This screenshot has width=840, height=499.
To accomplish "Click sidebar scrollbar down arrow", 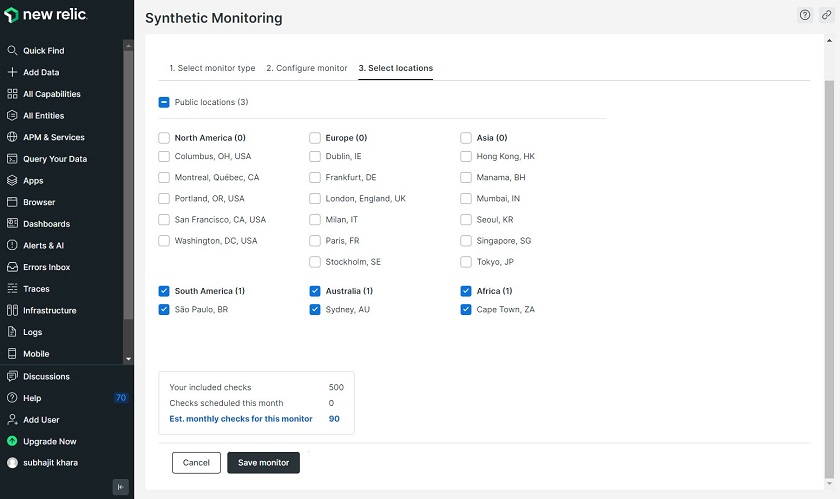I will 128,359.
